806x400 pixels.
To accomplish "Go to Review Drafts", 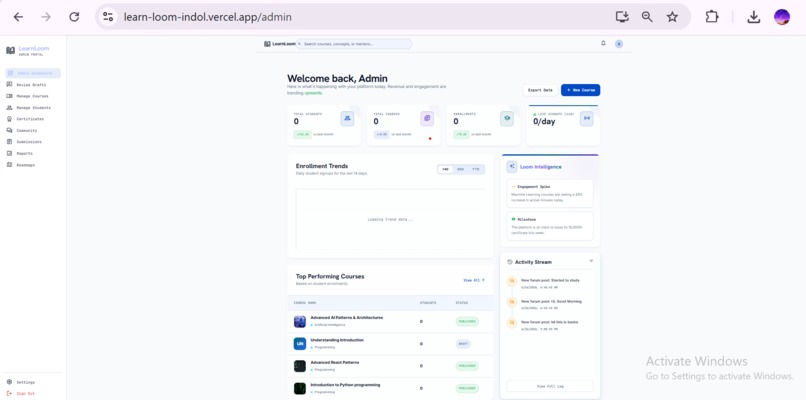I will (33, 85).
